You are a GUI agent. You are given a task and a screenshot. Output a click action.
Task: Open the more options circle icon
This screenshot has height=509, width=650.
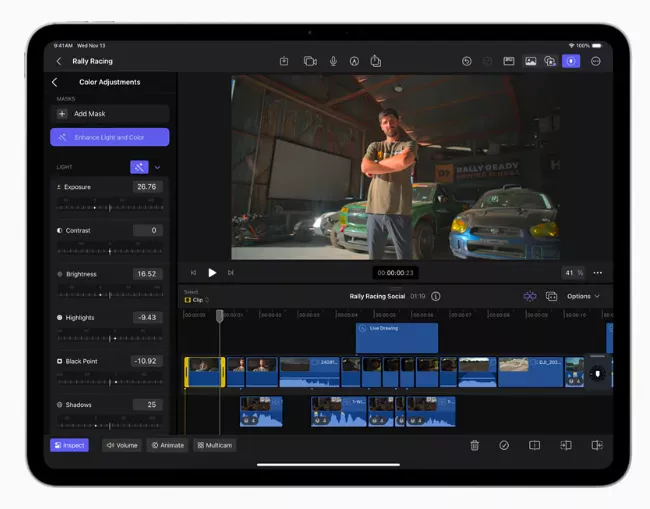[596, 61]
